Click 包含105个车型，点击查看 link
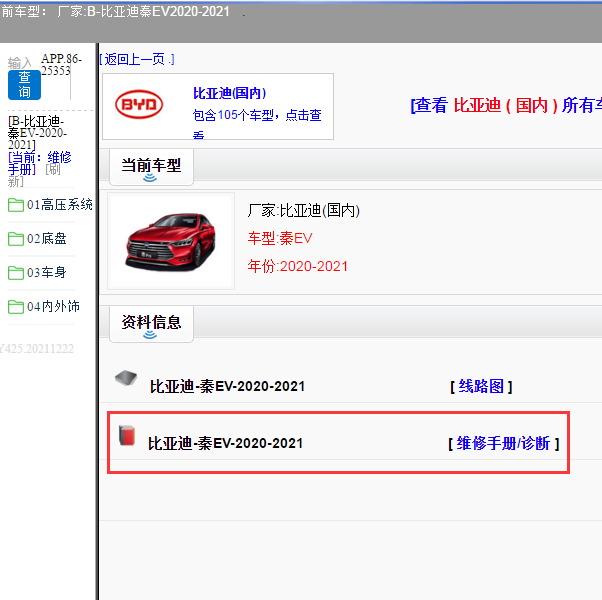The width and height of the screenshot is (602, 600). [257, 122]
